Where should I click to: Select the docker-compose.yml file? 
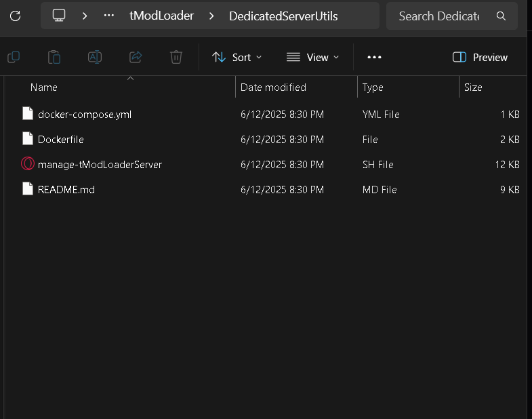coord(85,115)
